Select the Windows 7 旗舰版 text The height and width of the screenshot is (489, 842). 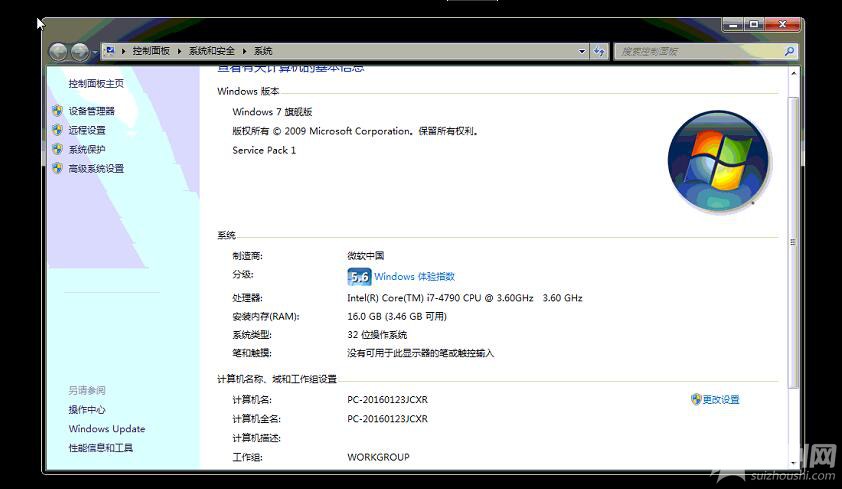(x=272, y=112)
